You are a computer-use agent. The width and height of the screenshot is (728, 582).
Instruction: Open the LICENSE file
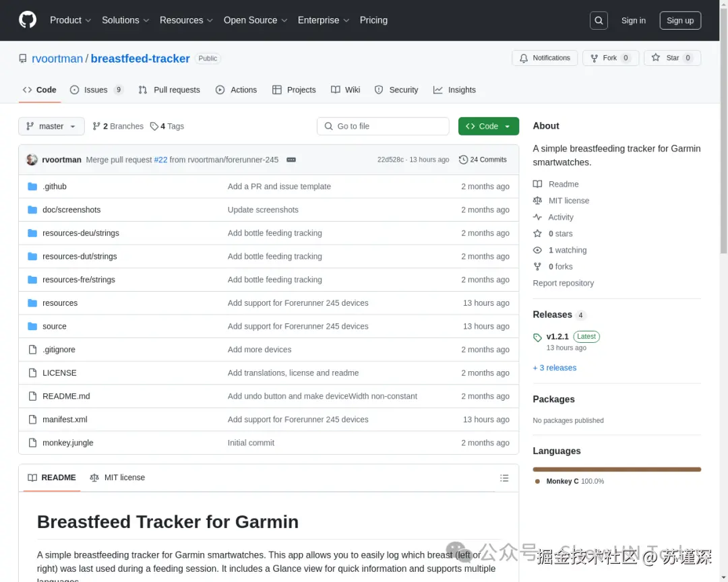(59, 373)
